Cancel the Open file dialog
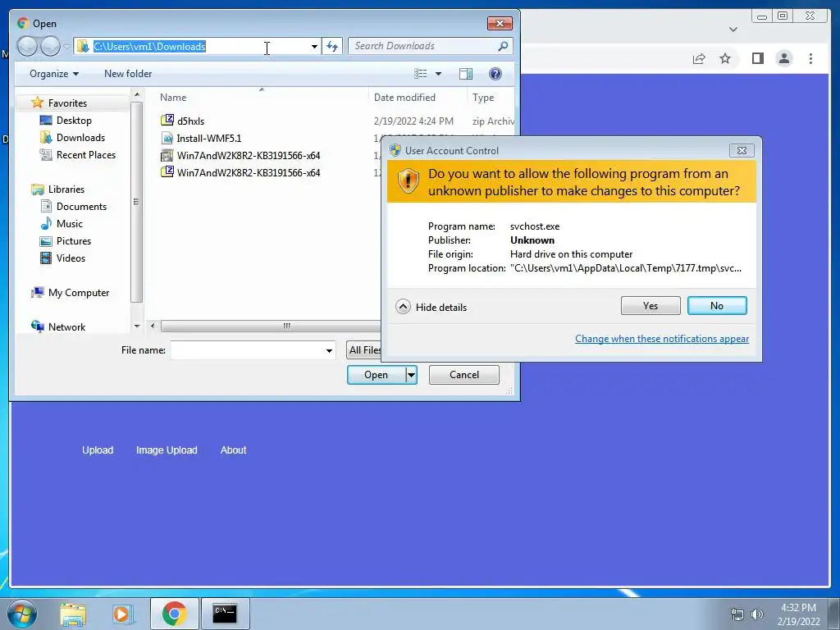 point(464,375)
